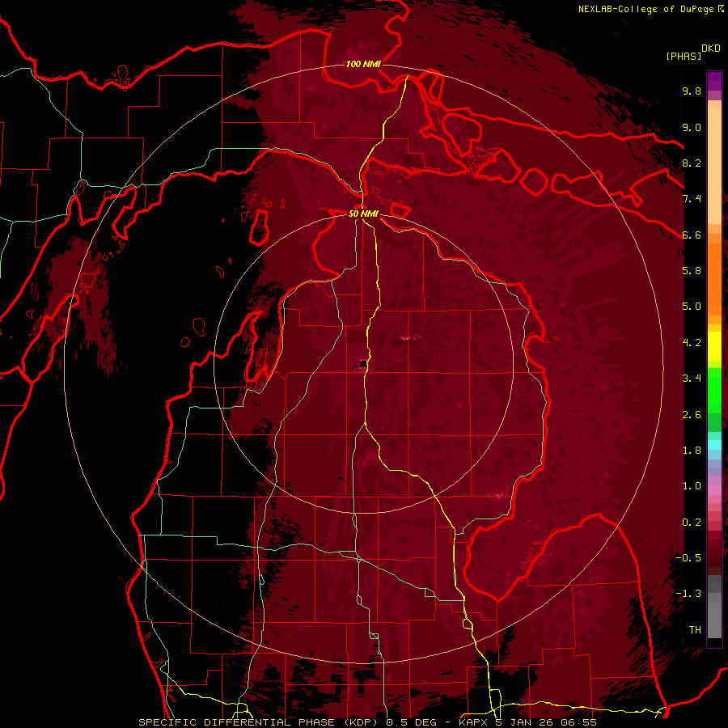This screenshot has height=728, width=728.
Task: Click the 9.0 color scale label
Action: tap(692, 127)
